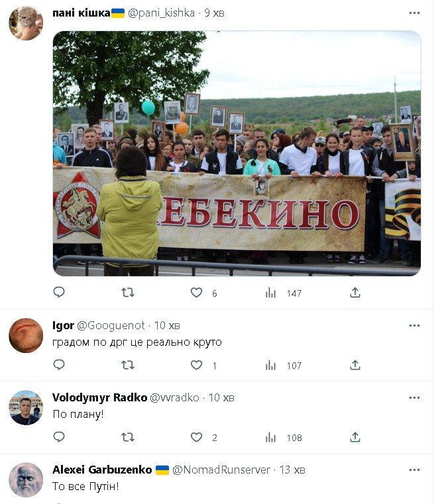
Task: Open Volodymyr Radko's profile name link
Action: (x=99, y=397)
